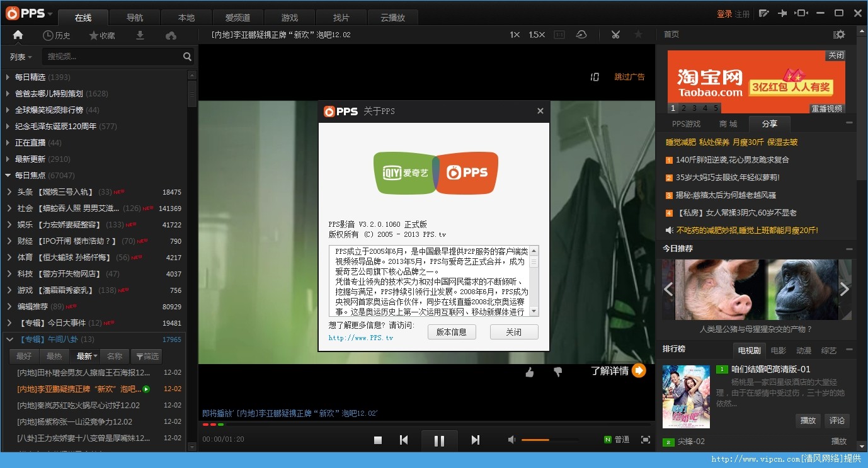Click the video progress bar
The image size is (868, 468).
[x=426, y=425]
